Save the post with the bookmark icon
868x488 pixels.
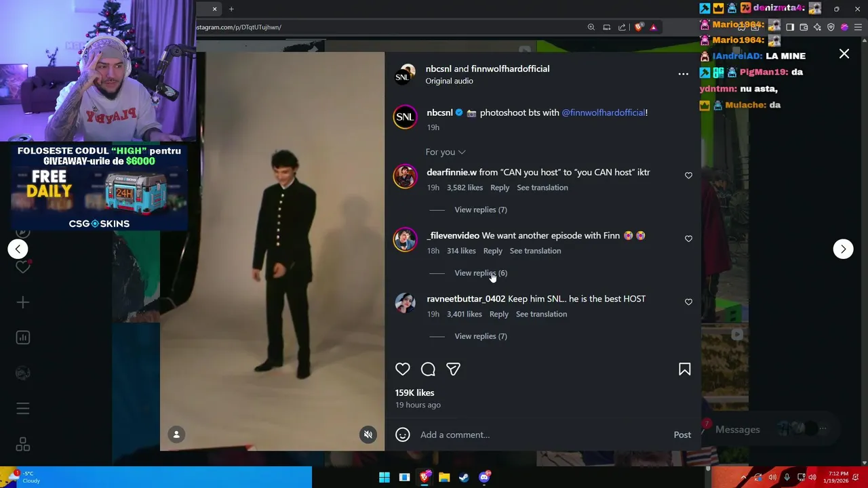685,369
